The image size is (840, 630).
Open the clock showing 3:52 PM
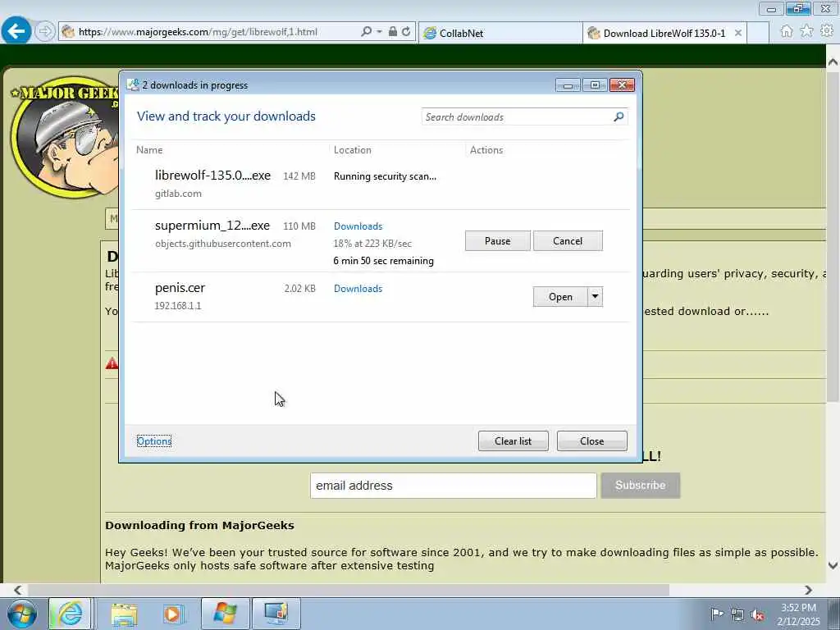coord(799,614)
